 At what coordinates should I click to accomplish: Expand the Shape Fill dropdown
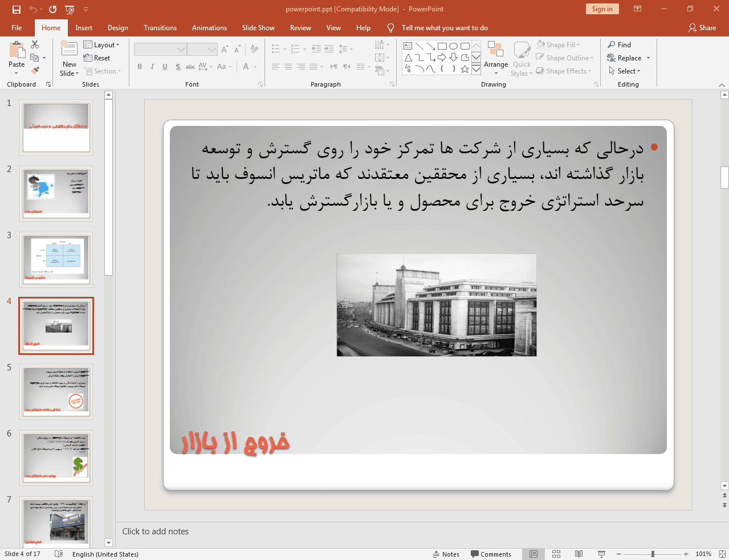(559, 45)
